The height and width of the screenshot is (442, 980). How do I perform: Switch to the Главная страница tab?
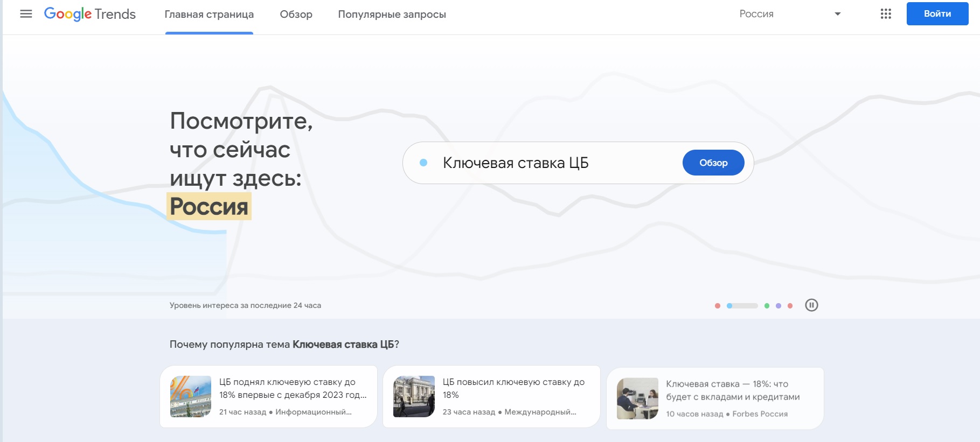point(209,15)
